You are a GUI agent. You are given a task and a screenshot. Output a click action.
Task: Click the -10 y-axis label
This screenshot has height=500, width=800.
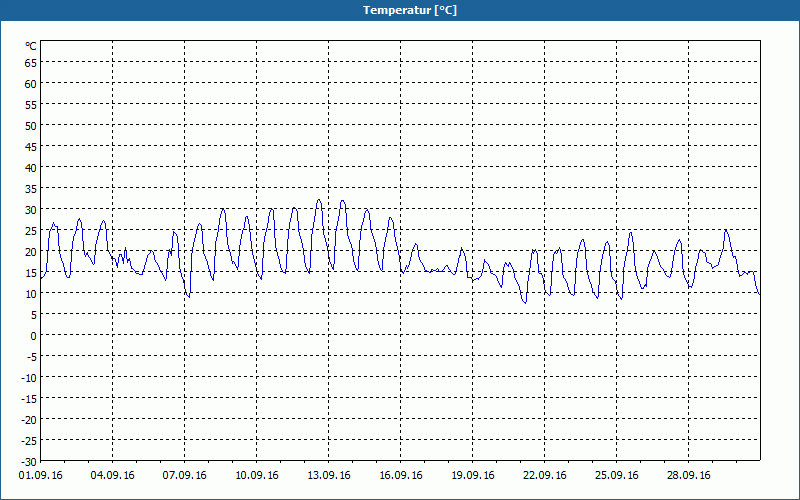coord(29,378)
